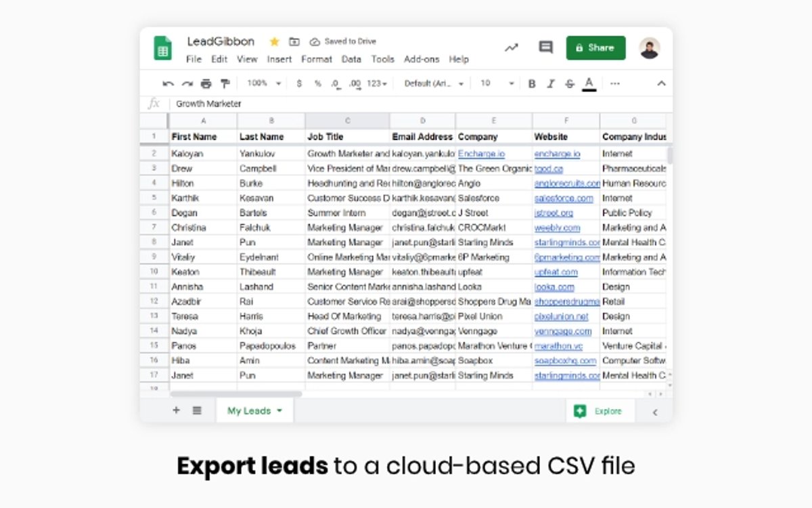Screen dimensions: 812x508
Task: Select the cell containing Thibeault
Action: (271, 272)
